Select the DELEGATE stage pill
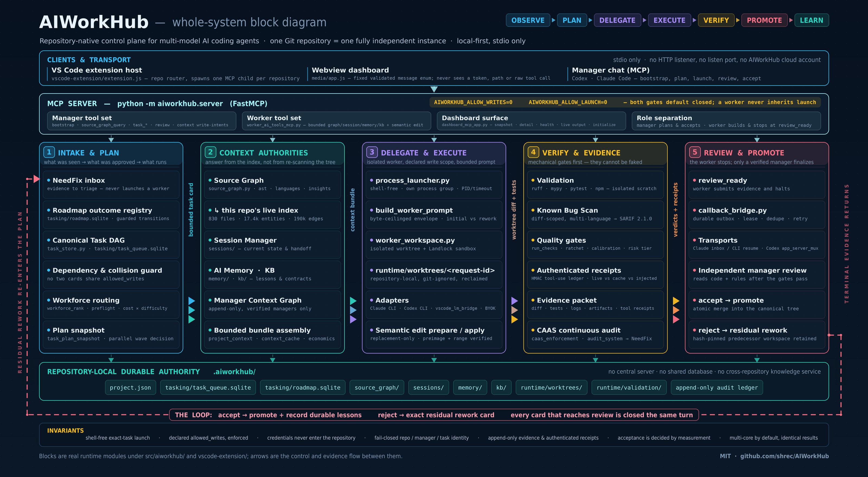This screenshot has width=868, height=477. pos(617,20)
